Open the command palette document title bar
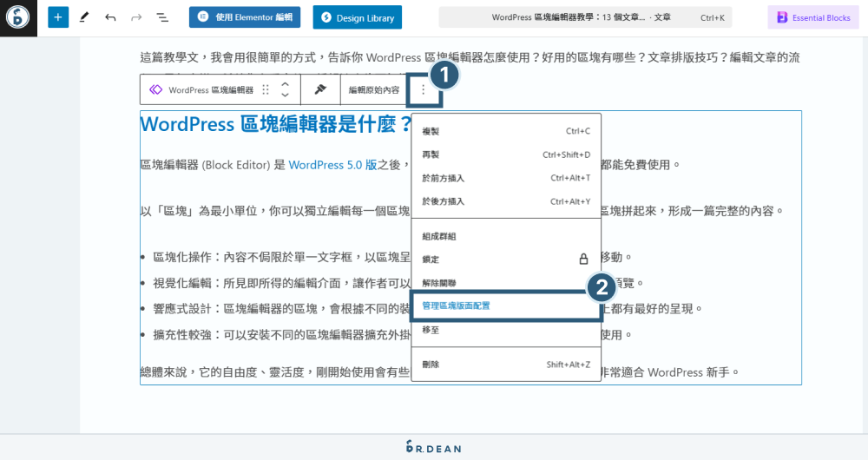 [x=585, y=17]
